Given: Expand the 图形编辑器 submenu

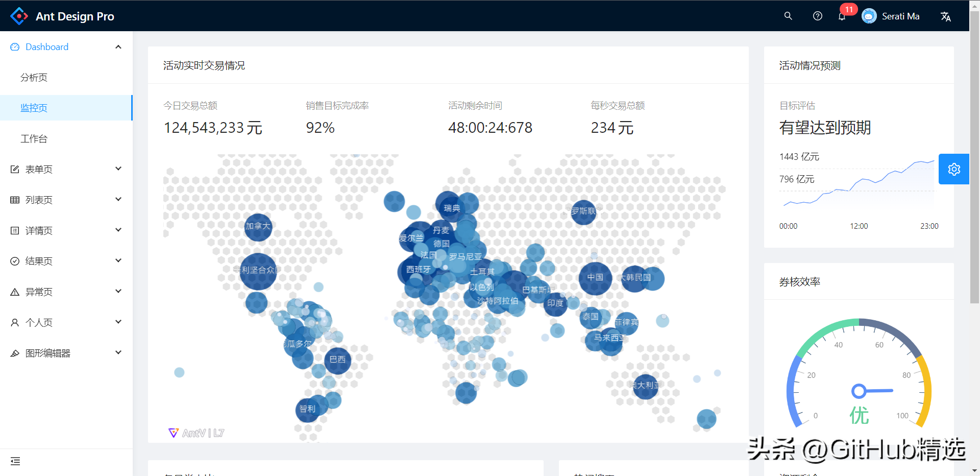Looking at the screenshot, I should click(x=66, y=353).
